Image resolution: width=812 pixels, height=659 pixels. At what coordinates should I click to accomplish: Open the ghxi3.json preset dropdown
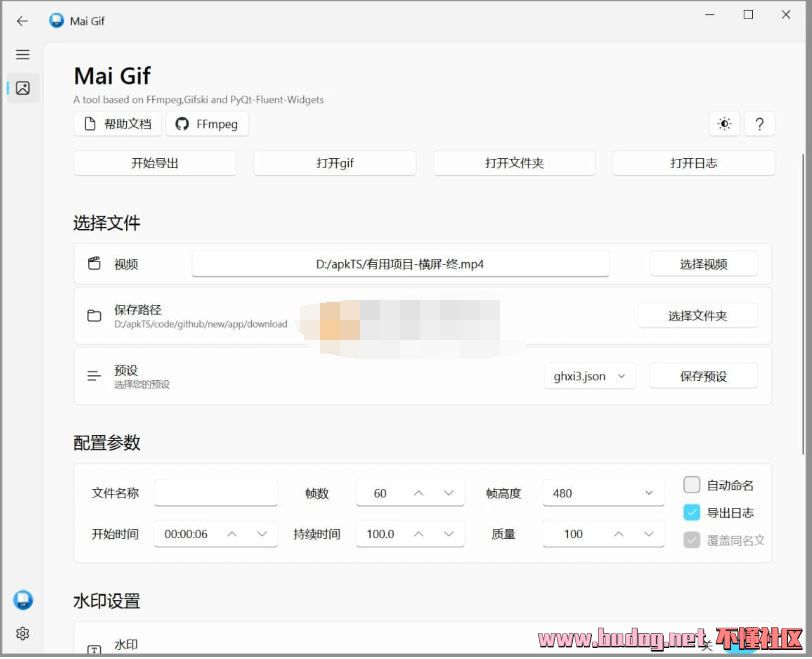[x=590, y=376]
